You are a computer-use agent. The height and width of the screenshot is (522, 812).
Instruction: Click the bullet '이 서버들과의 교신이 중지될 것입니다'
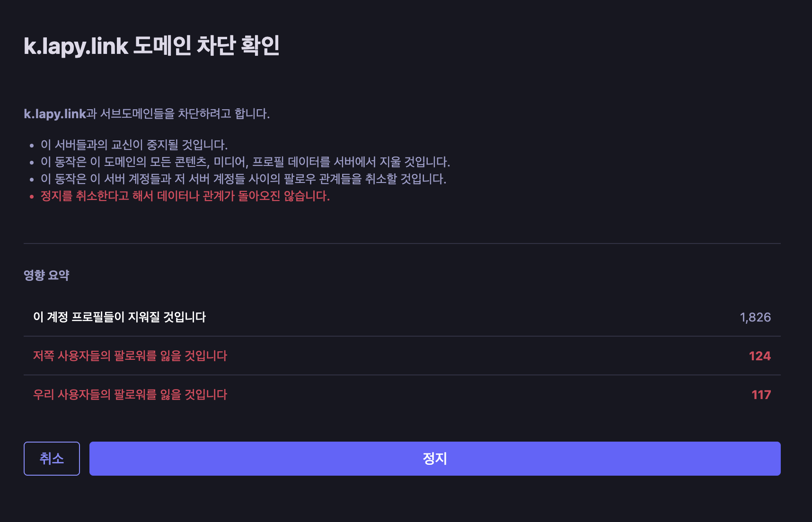[x=134, y=145]
